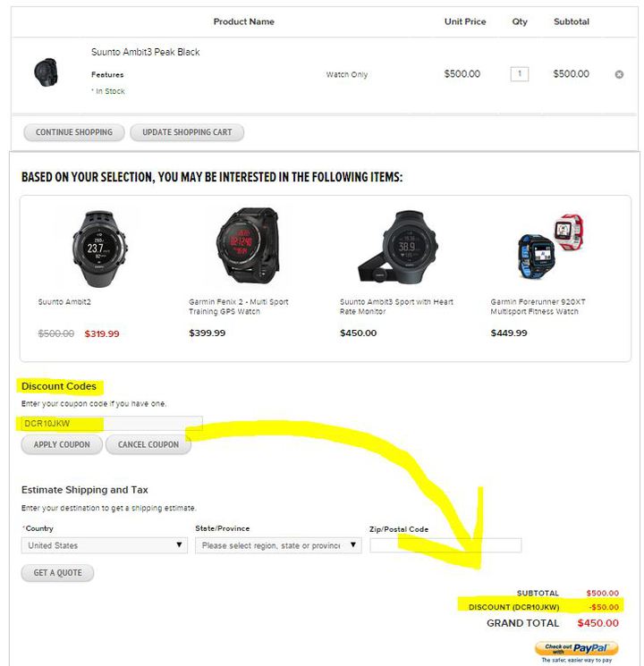Cancel the applied coupon
The image size is (644, 666).
(148, 444)
